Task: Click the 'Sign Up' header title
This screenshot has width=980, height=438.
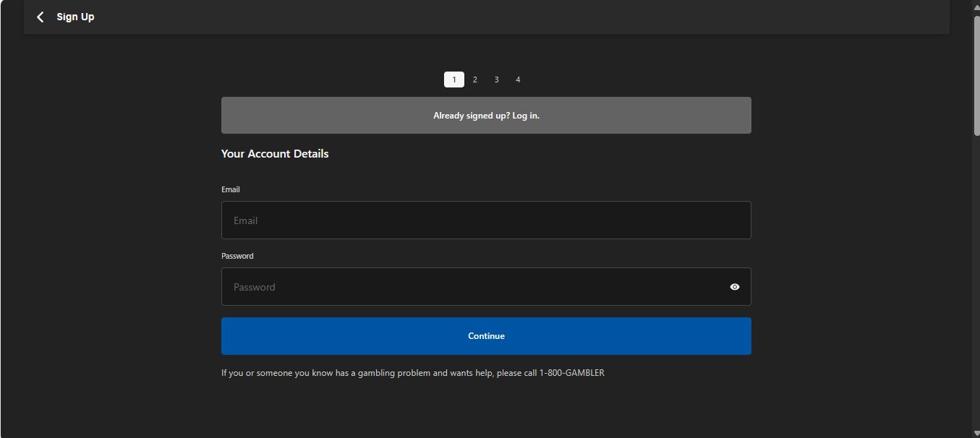Action: pyautogui.click(x=75, y=17)
